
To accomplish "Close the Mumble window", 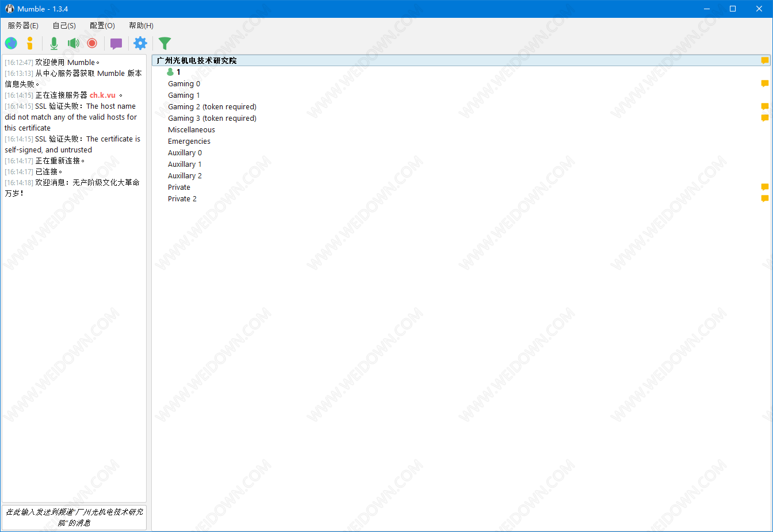I will [759, 9].
